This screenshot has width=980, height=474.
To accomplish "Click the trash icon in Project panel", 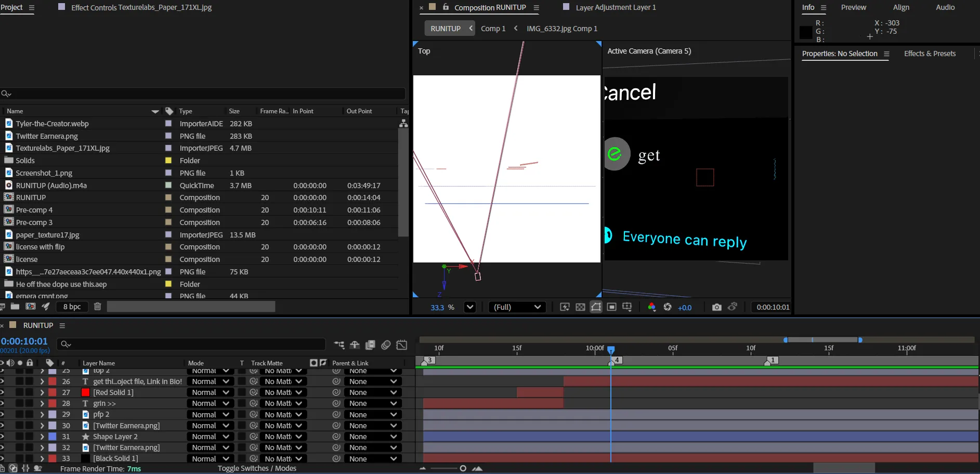I will tap(97, 307).
